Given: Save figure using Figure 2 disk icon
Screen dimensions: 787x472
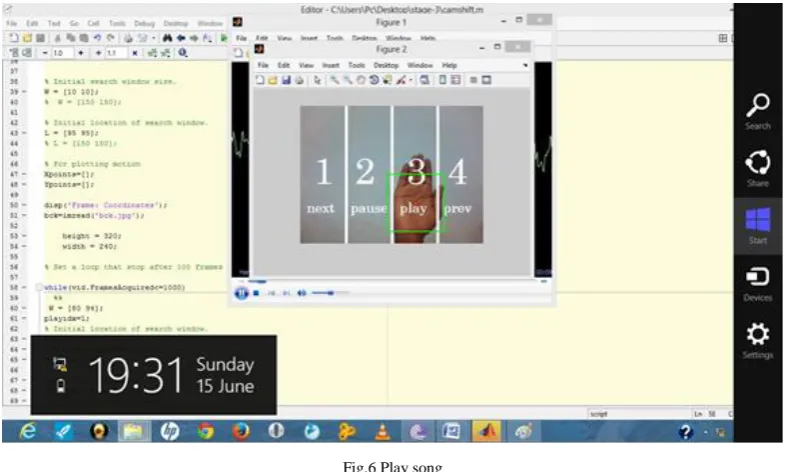Looking at the screenshot, I should point(286,80).
